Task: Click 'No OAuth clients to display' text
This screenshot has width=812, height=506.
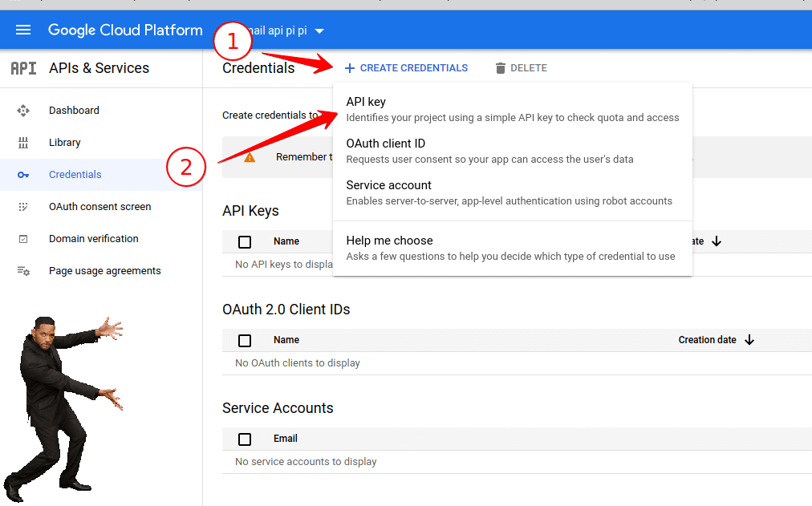Action: [x=297, y=363]
